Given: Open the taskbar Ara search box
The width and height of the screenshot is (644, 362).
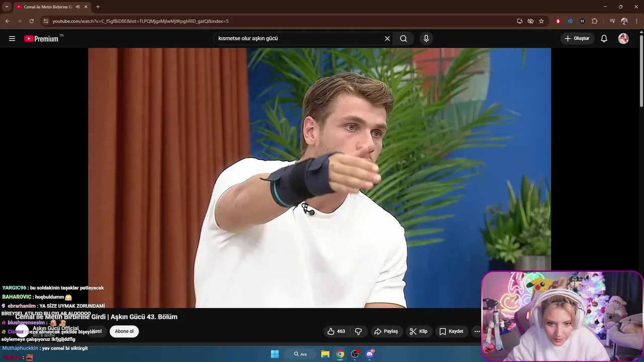Looking at the screenshot, I should [x=300, y=354].
